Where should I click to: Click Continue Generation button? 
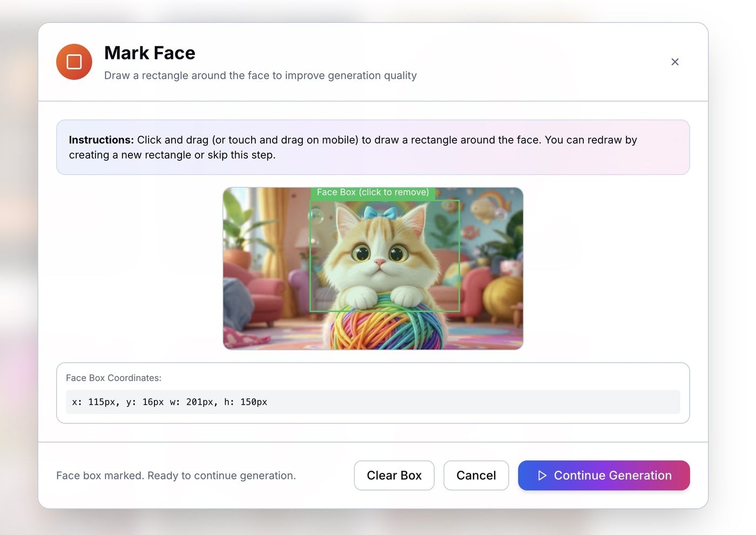(x=604, y=476)
